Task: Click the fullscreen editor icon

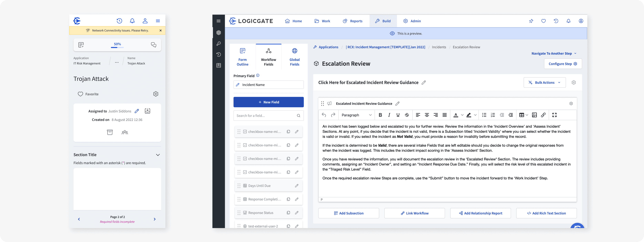Action: coord(554,115)
